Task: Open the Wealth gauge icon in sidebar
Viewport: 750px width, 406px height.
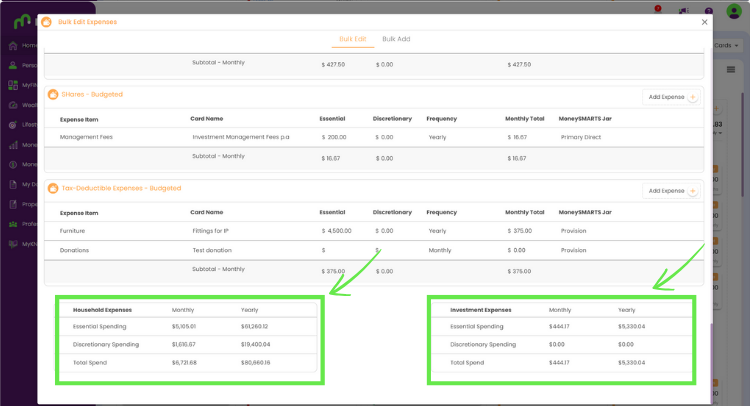Action: point(13,105)
